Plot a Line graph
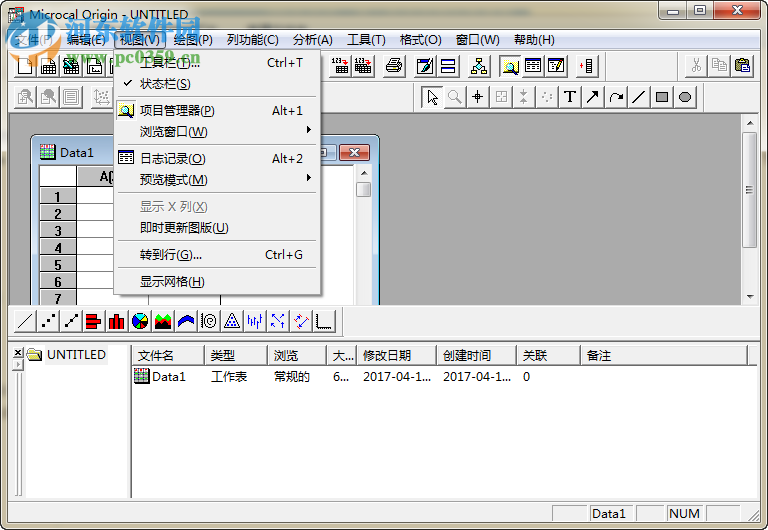Viewport: 768px width, 530px height. [x=25, y=321]
